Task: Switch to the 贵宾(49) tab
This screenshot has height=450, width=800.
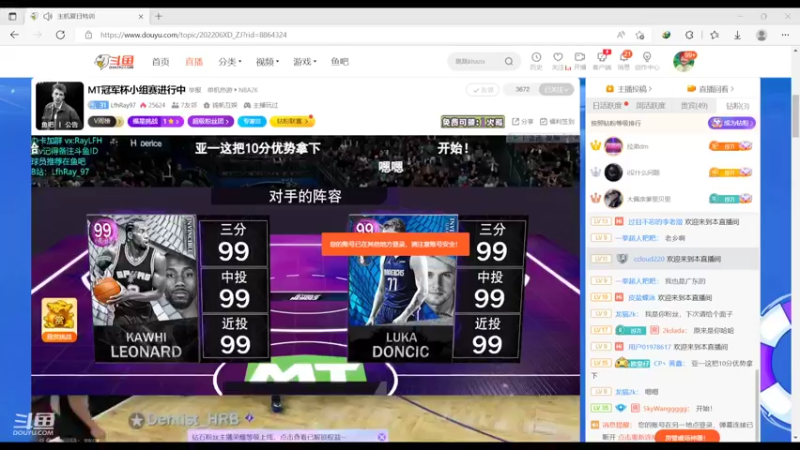Action: (x=694, y=106)
